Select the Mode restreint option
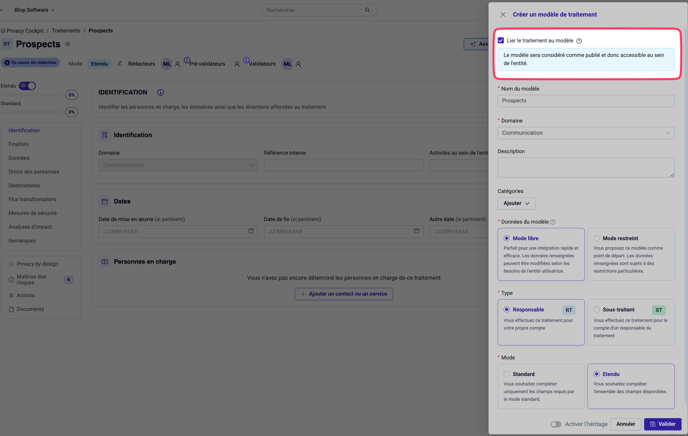Screen dimensions: 688x436 597,238
